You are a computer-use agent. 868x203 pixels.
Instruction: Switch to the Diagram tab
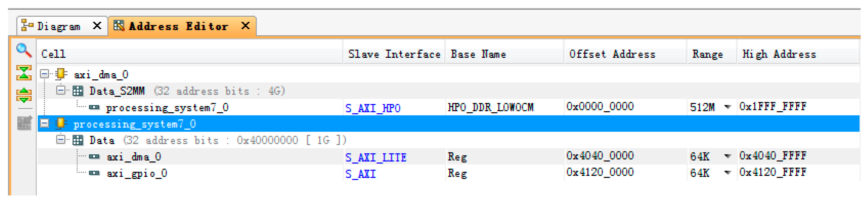(59, 26)
